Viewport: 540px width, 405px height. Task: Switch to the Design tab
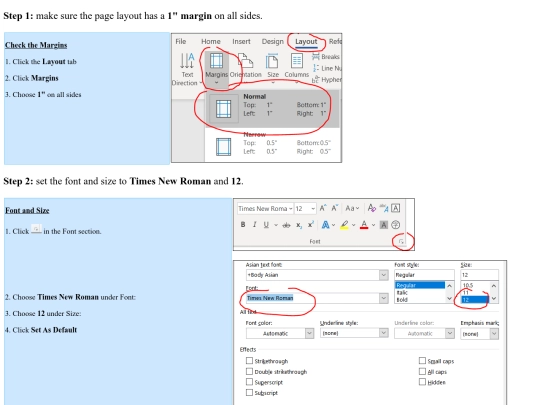click(x=272, y=42)
